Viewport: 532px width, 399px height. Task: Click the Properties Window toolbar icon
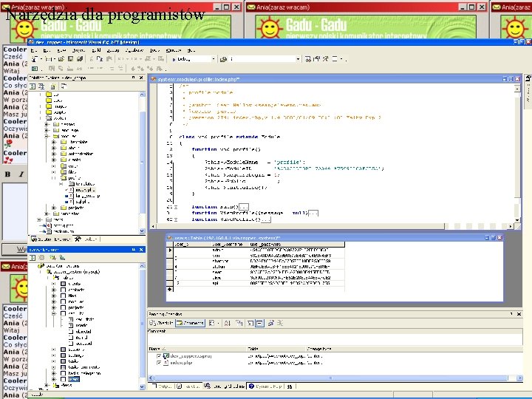point(317,59)
